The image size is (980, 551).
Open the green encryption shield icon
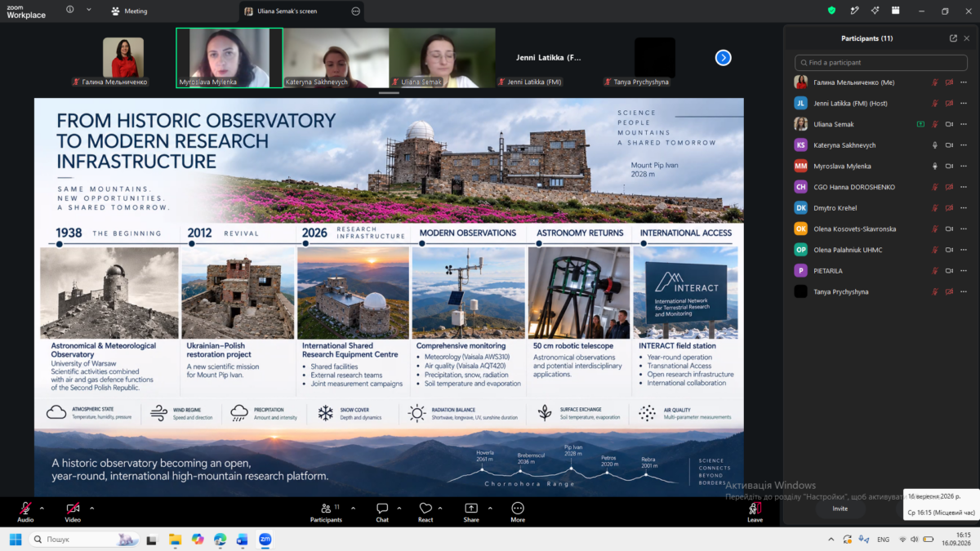pos(832,11)
